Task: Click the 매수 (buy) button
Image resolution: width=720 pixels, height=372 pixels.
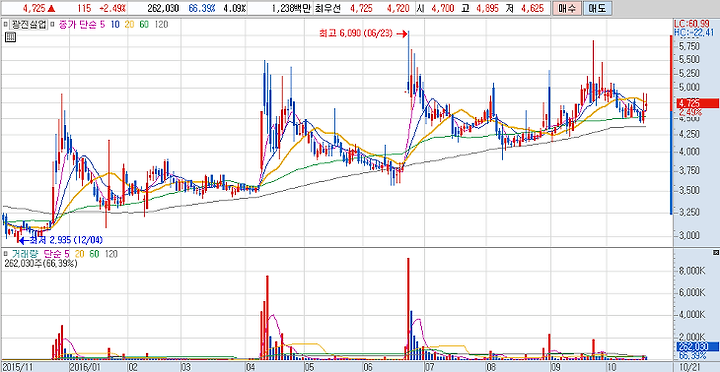Action: (x=566, y=8)
